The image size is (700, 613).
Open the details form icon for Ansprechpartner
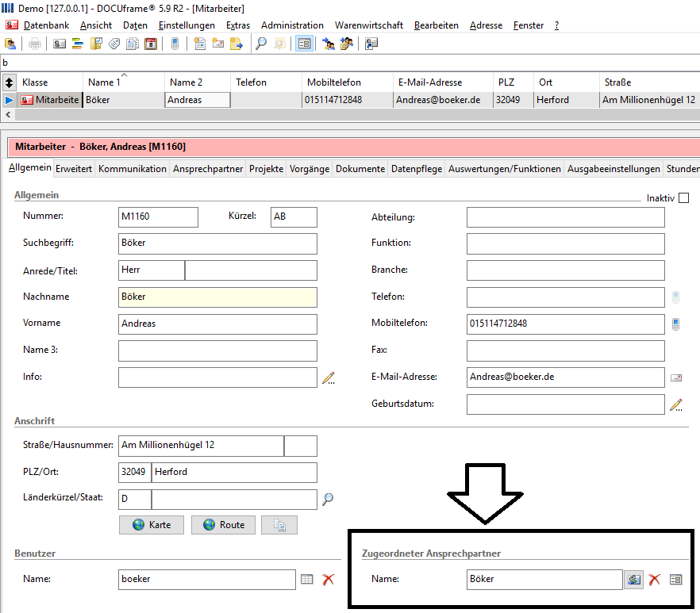click(x=676, y=580)
